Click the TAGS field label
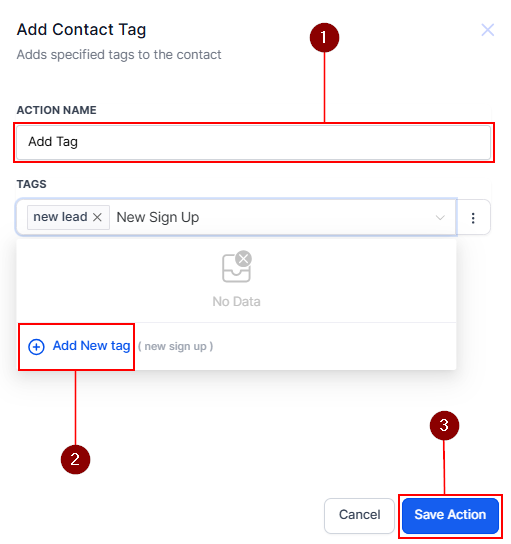This screenshot has width=511, height=544. click(x=32, y=184)
